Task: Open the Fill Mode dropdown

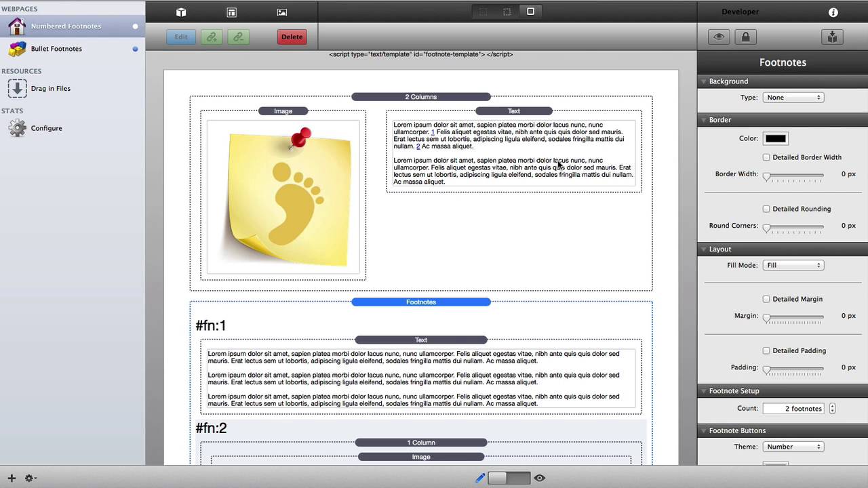Action: pos(793,265)
